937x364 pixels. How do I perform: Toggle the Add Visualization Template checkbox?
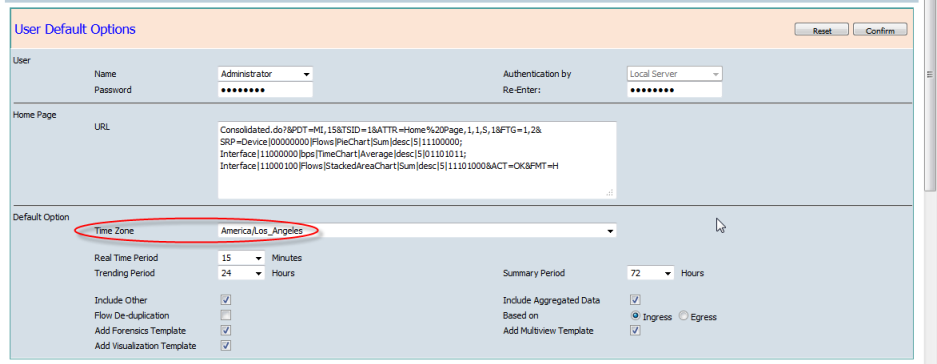[226, 345]
